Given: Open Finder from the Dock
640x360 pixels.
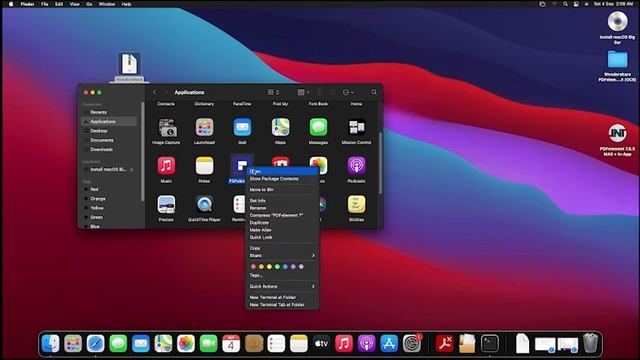Looking at the screenshot, I should (x=51, y=343).
